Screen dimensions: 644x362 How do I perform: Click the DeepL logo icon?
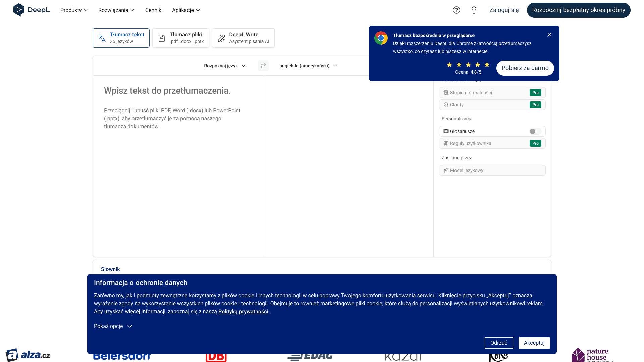click(x=19, y=10)
